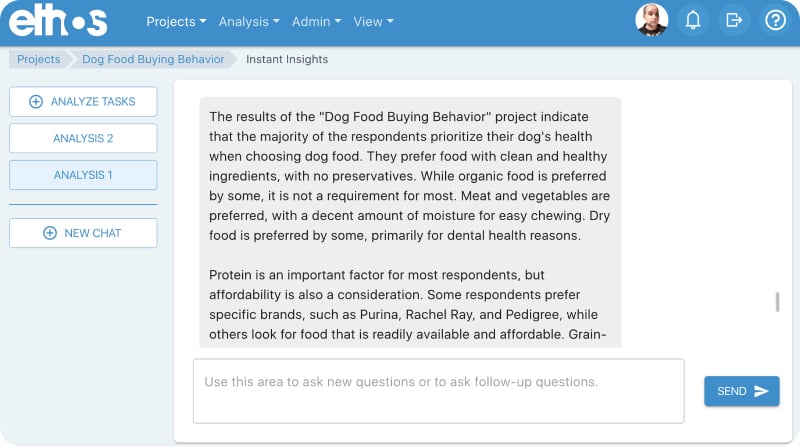Select the Analysis 2 chat
Viewport: 800px width, 447px height.
pos(83,138)
